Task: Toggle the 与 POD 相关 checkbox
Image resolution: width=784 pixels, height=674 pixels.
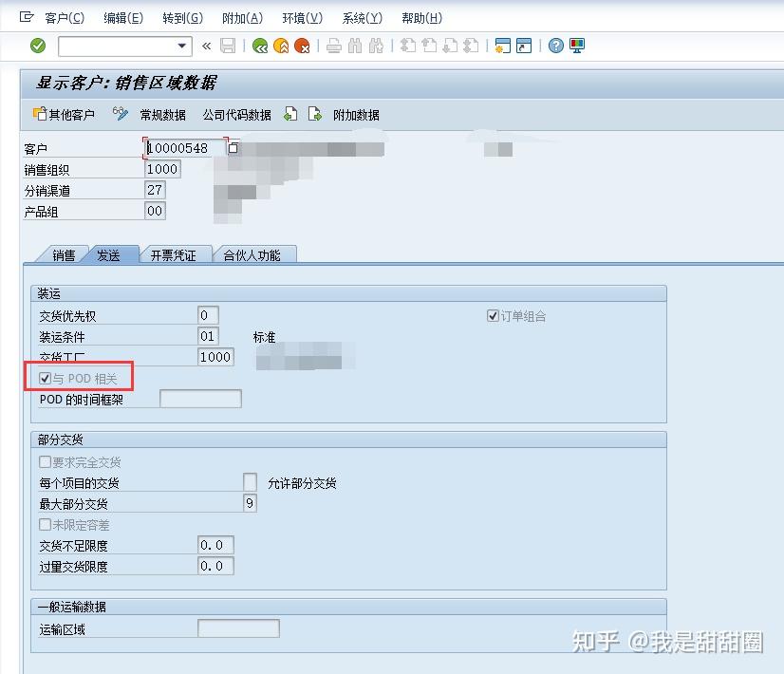Action: pyautogui.click(x=44, y=377)
